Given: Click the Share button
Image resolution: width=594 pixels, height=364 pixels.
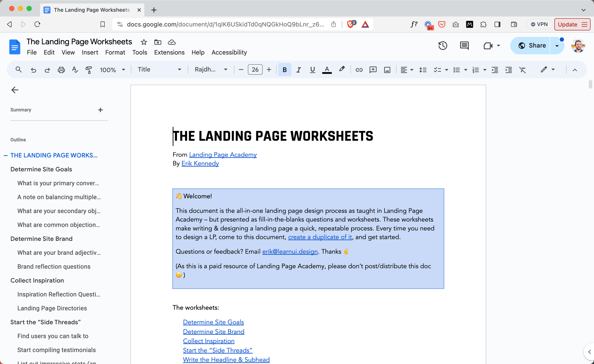Looking at the screenshot, I should click(530, 45).
